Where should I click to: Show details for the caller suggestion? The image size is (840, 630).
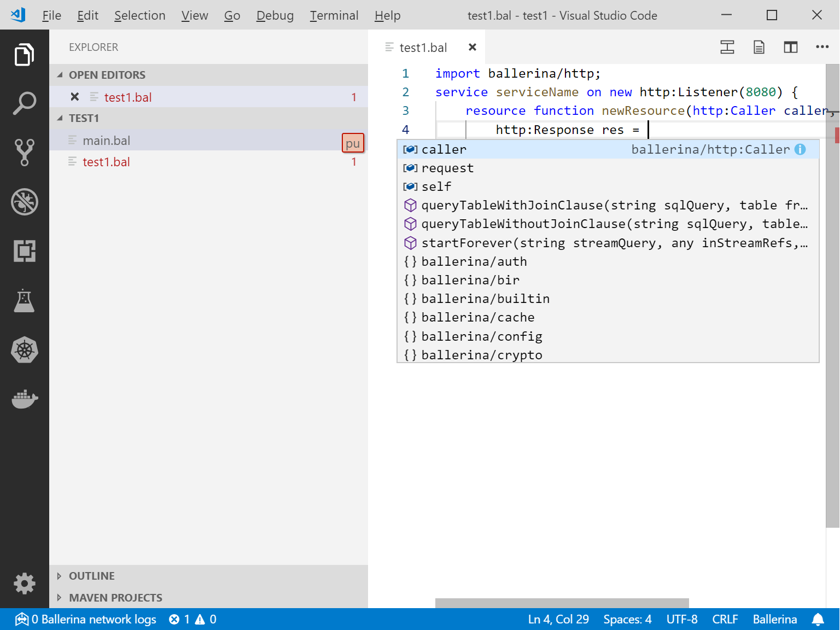[800, 149]
